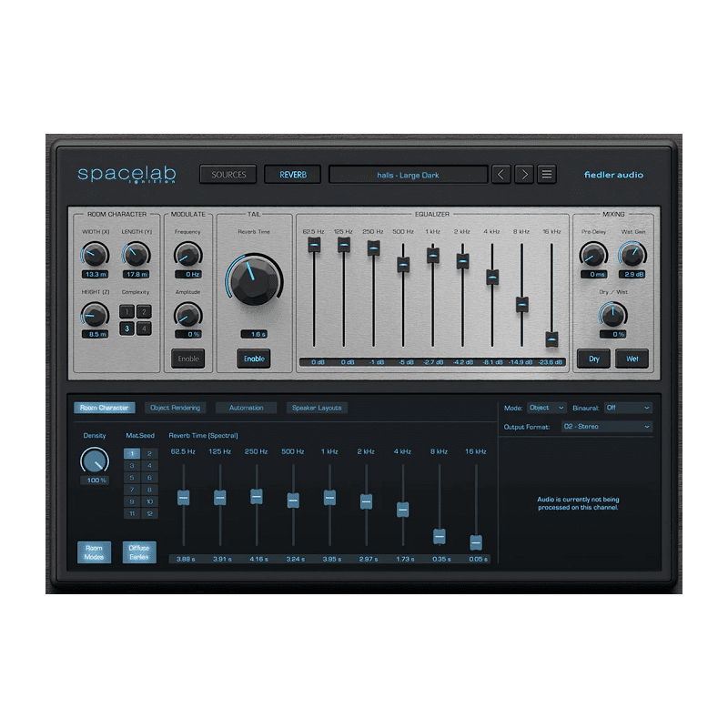Switch to the Object Rendering tab
This screenshot has width=728, height=728.
coord(175,408)
